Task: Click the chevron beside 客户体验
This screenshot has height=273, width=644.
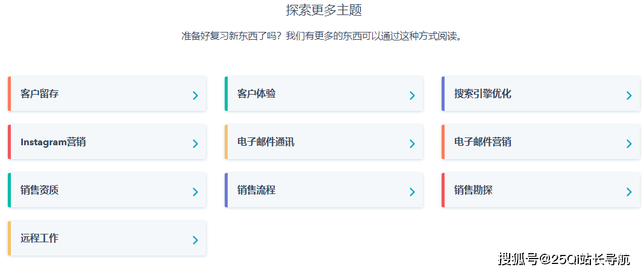Action: [x=412, y=95]
